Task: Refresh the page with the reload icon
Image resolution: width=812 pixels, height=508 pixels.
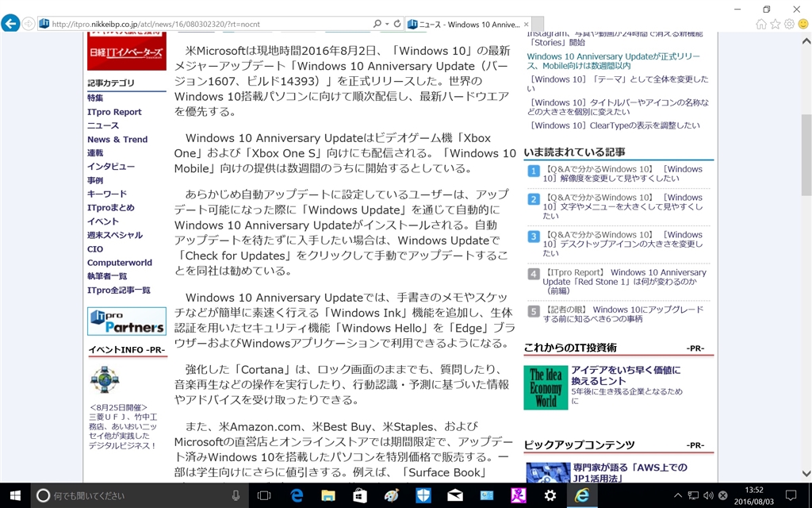Action: click(x=397, y=24)
